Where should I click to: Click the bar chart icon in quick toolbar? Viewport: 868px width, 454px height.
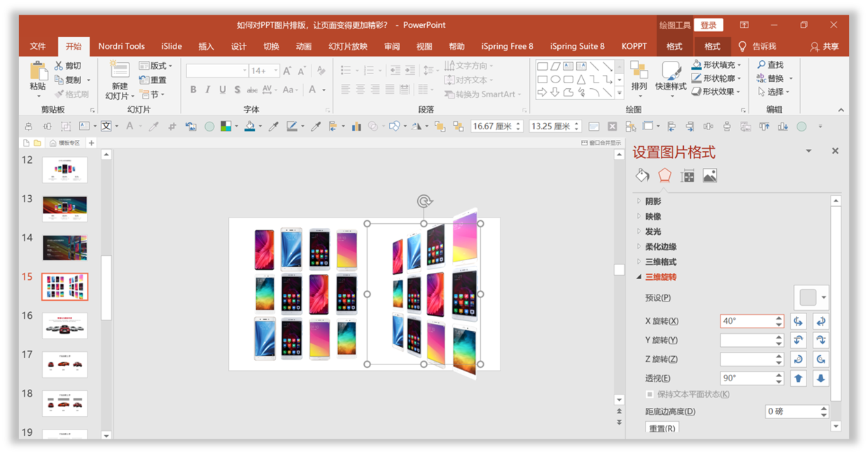click(x=356, y=127)
